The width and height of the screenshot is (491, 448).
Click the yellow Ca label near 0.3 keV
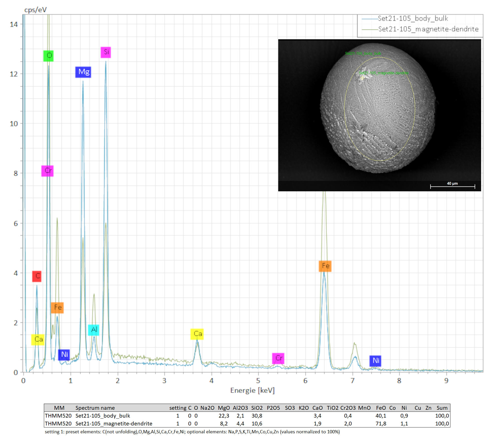click(38, 339)
